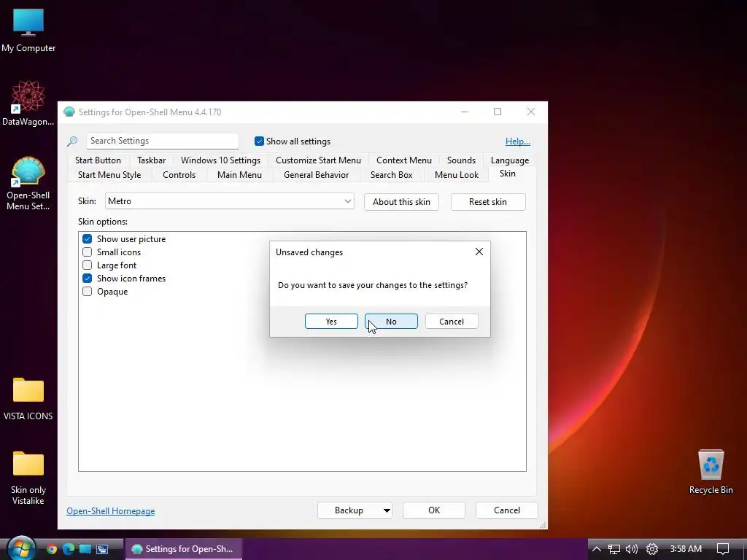Open the VISTA ICONS folder
Screen dimensions: 747x560
(28, 399)
